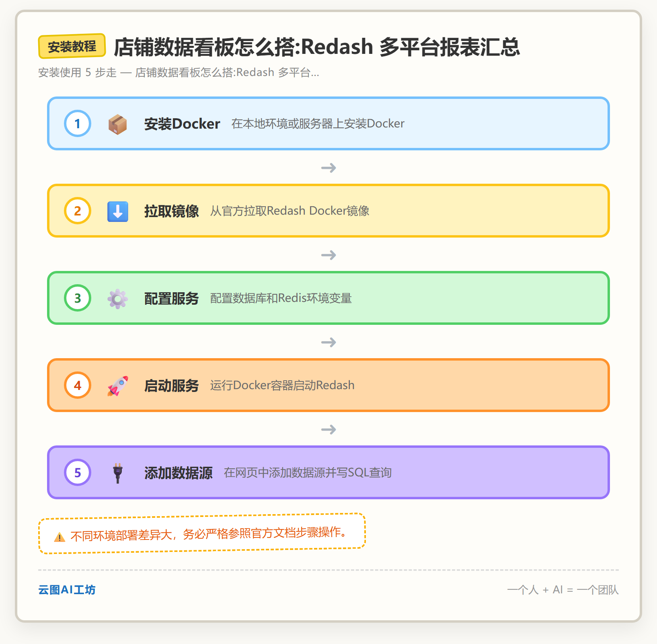Click the yellow 安装教程 badge
Screen dimensions: 657x644
point(72,46)
